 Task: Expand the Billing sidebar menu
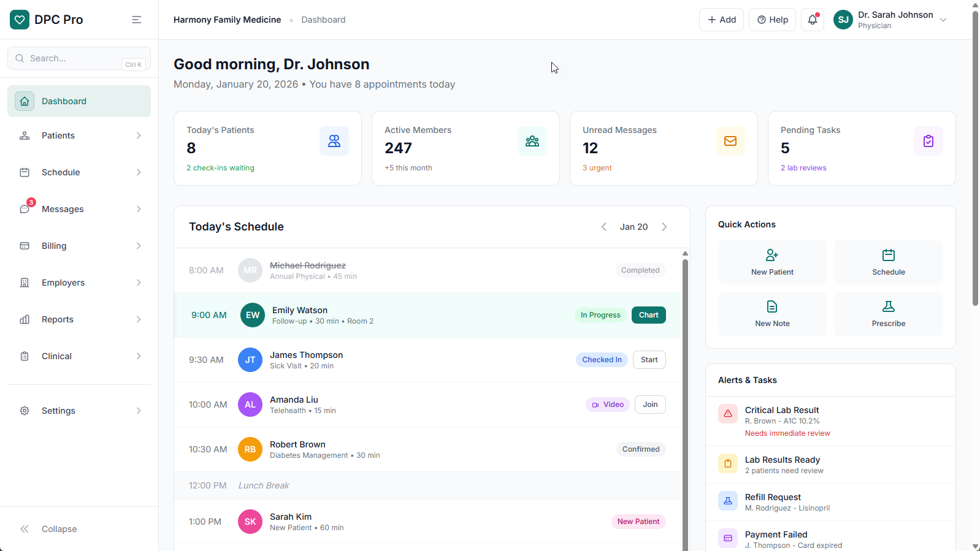coord(79,246)
